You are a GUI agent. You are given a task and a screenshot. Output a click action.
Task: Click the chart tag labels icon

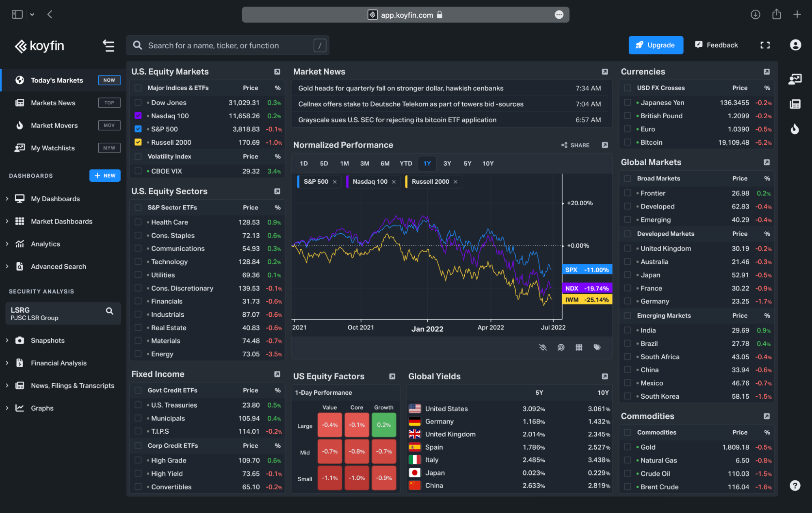597,347
